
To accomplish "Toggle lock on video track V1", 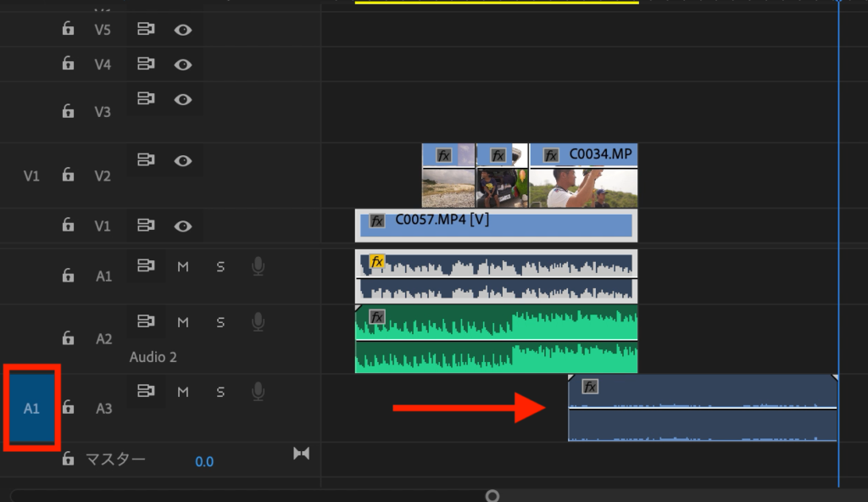I will [x=68, y=225].
